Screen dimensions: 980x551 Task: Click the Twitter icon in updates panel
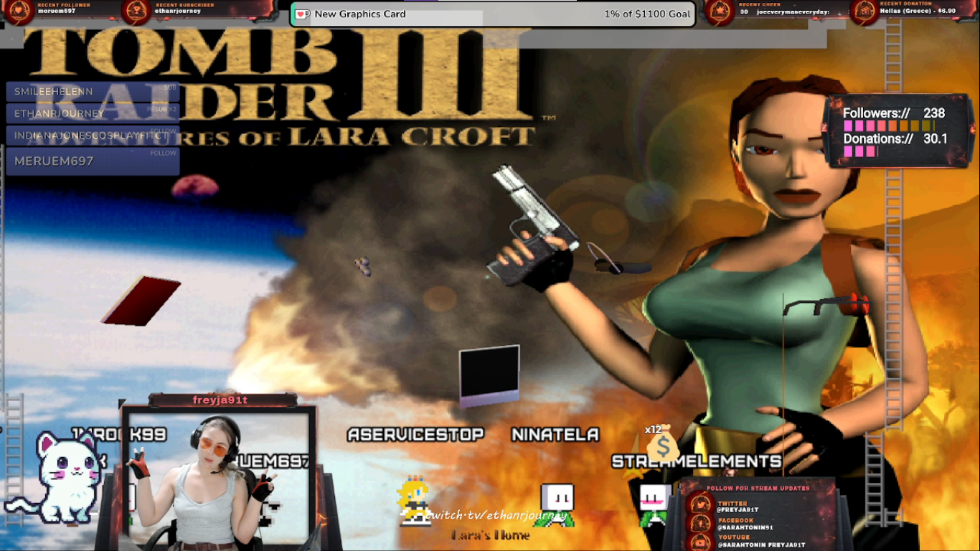coord(699,506)
